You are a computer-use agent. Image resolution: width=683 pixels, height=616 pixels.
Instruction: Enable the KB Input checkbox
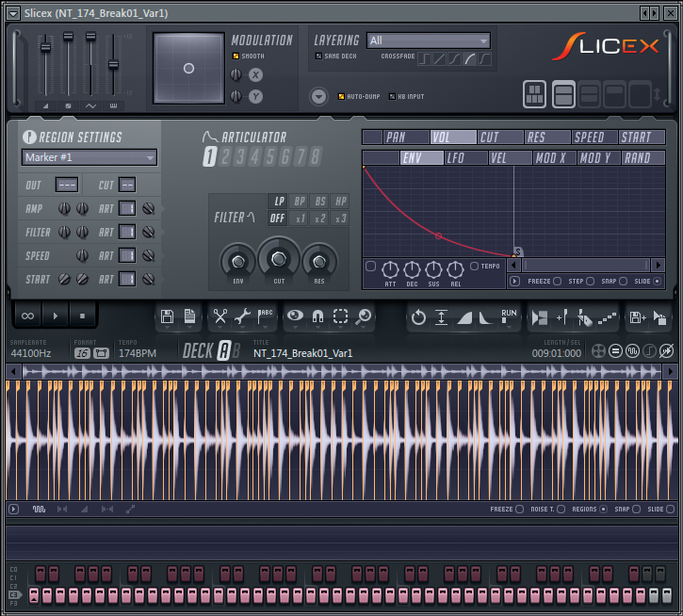(x=392, y=96)
